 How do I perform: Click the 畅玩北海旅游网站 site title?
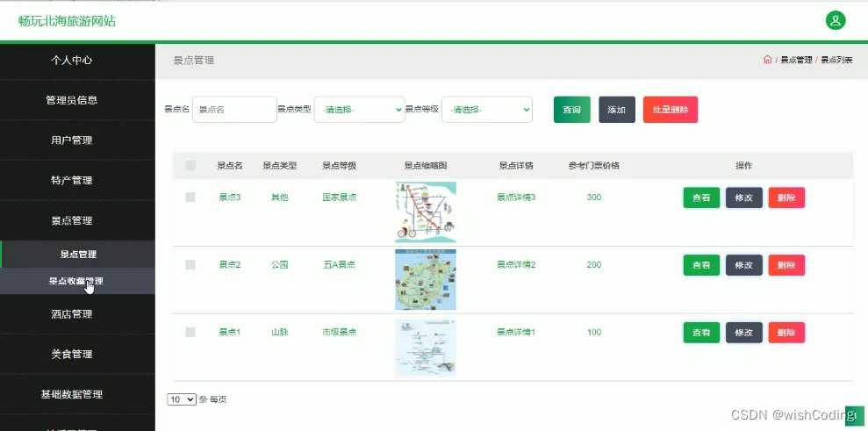pyautogui.click(x=67, y=21)
